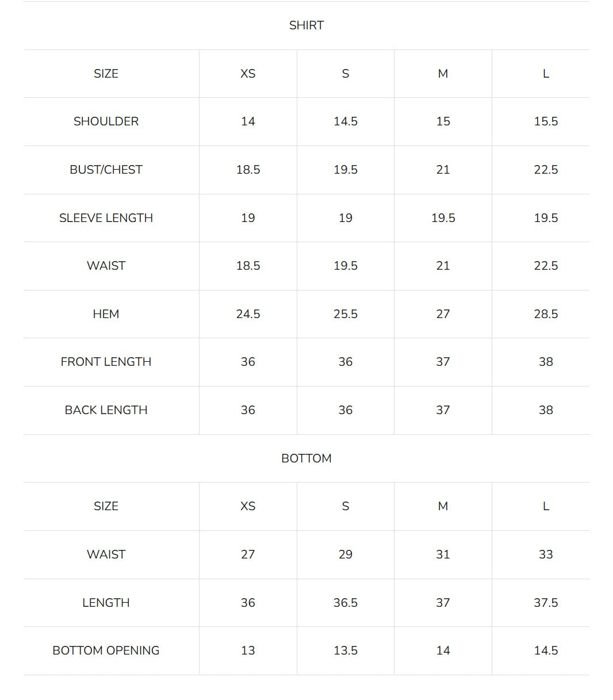
Task: Select the hem value 28.5 for size L
Action: point(546,314)
